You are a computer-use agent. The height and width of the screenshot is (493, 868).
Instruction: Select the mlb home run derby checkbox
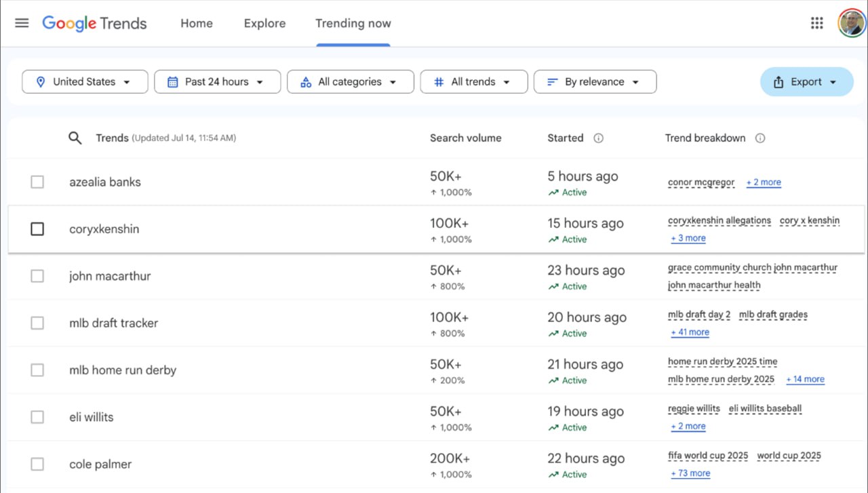click(37, 370)
